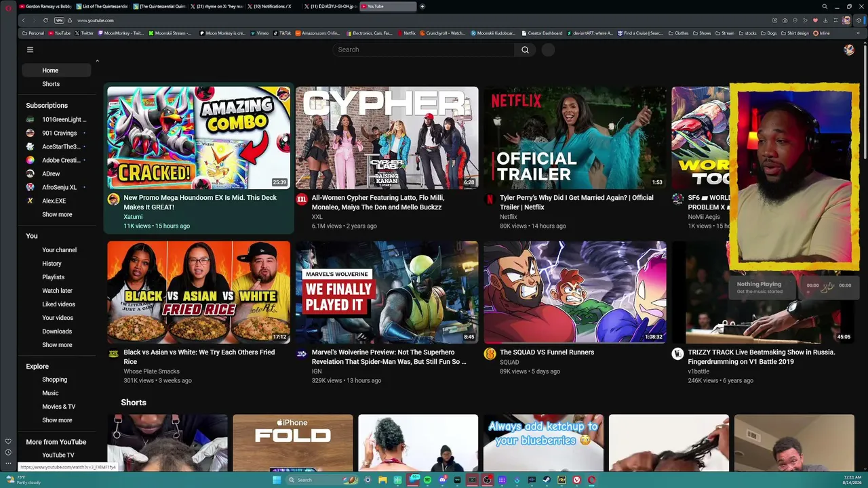Switch to the YU-GI-OH.jp tab
Viewport: 868px width, 488px height.
[330, 6]
